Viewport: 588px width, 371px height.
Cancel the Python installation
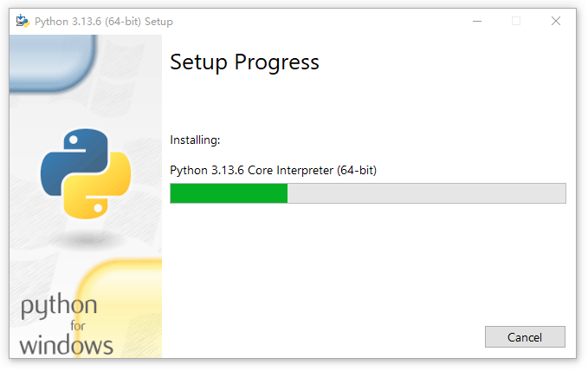pos(525,337)
